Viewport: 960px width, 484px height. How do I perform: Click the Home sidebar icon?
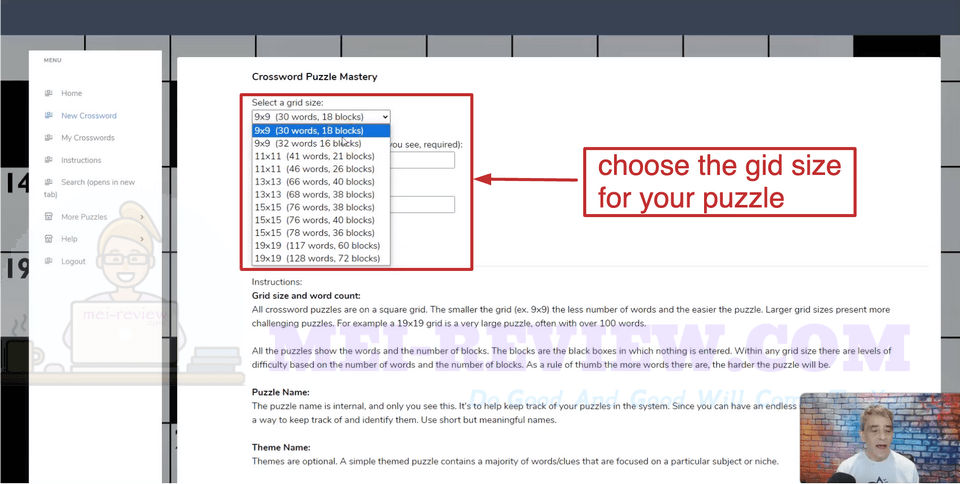[48, 93]
